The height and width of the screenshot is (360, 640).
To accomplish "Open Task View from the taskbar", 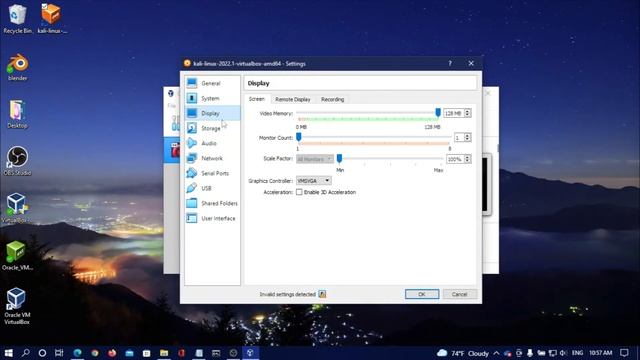I will 59,353.
